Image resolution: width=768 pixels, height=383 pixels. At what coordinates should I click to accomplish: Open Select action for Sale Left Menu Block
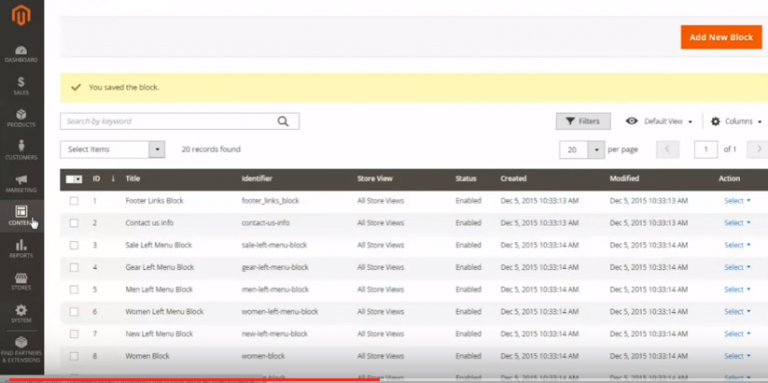(x=737, y=245)
